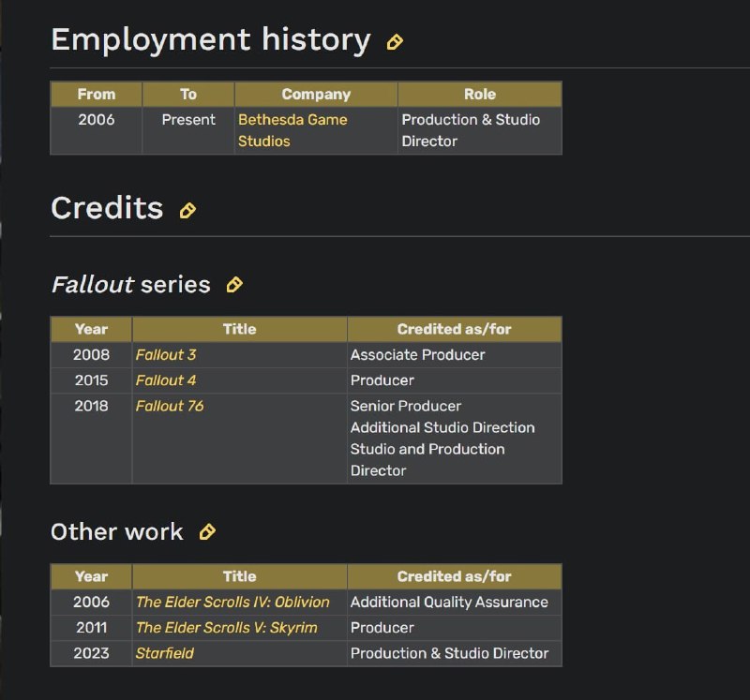This screenshot has height=700, width=750.
Task: Click the Employment history heading text
Action: (211, 40)
